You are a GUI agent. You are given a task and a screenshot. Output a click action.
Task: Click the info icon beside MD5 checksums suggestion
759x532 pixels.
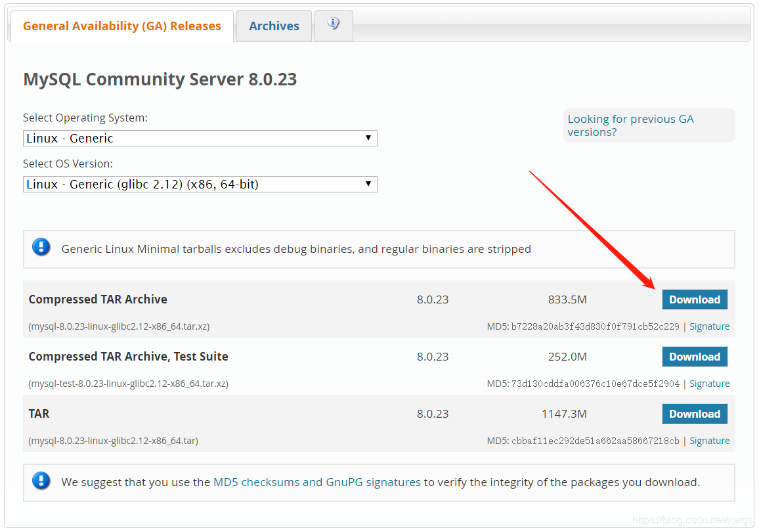41,481
